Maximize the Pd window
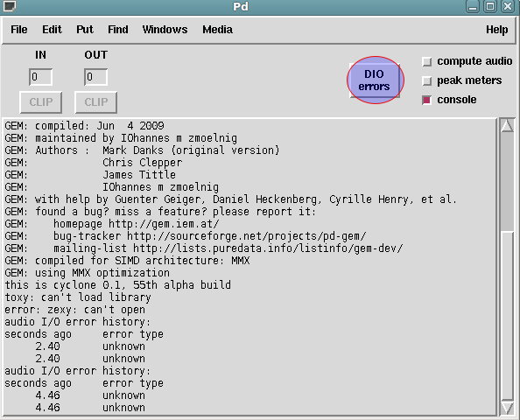The image size is (520, 420). click(490, 6)
